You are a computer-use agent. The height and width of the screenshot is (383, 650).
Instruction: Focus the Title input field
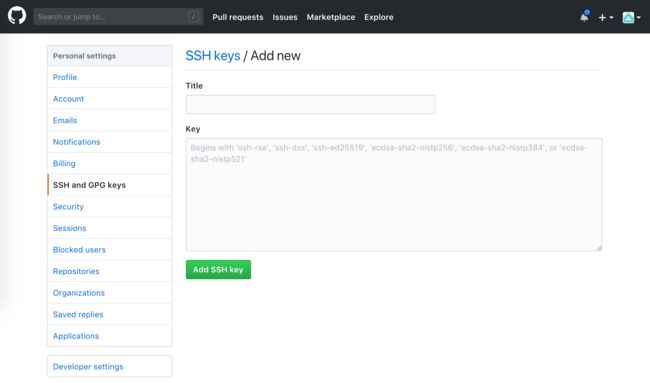pyautogui.click(x=310, y=104)
